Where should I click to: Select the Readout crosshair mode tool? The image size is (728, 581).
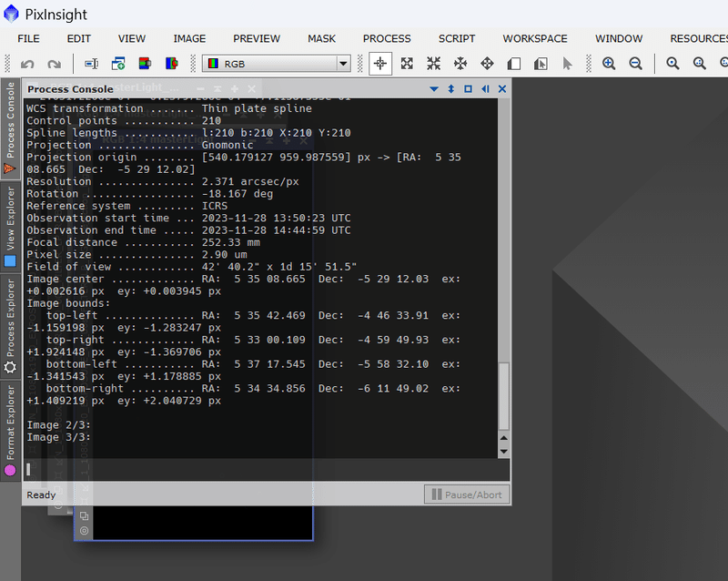pyautogui.click(x=380, y=64)
